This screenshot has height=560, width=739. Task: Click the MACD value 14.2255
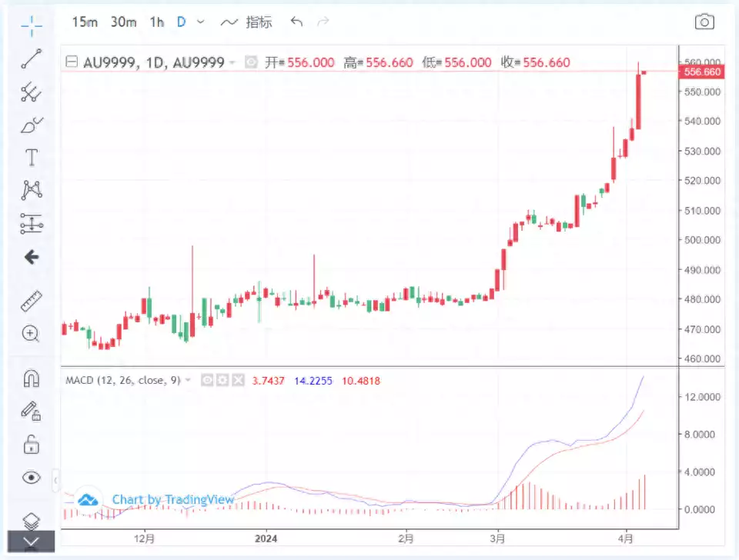(313, 381)
